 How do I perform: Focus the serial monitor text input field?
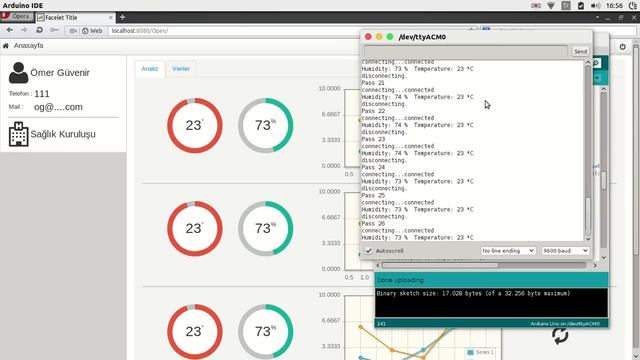(x=466, y=51)
